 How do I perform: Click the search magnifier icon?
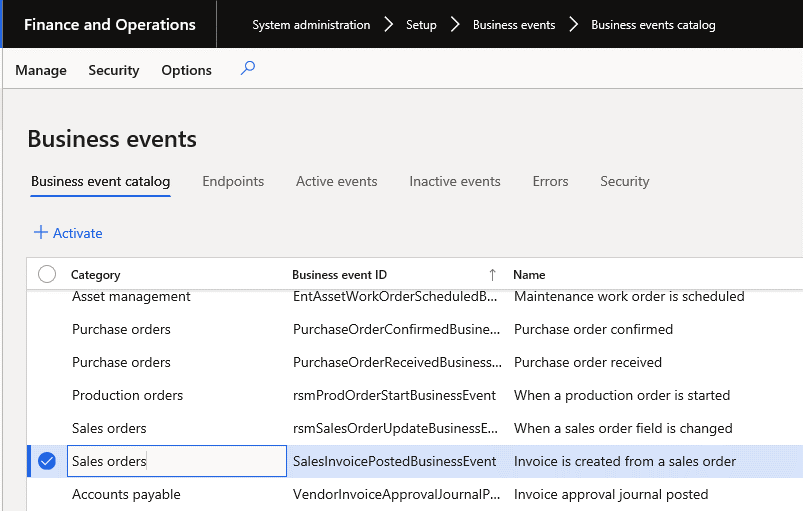coord(248,69)
